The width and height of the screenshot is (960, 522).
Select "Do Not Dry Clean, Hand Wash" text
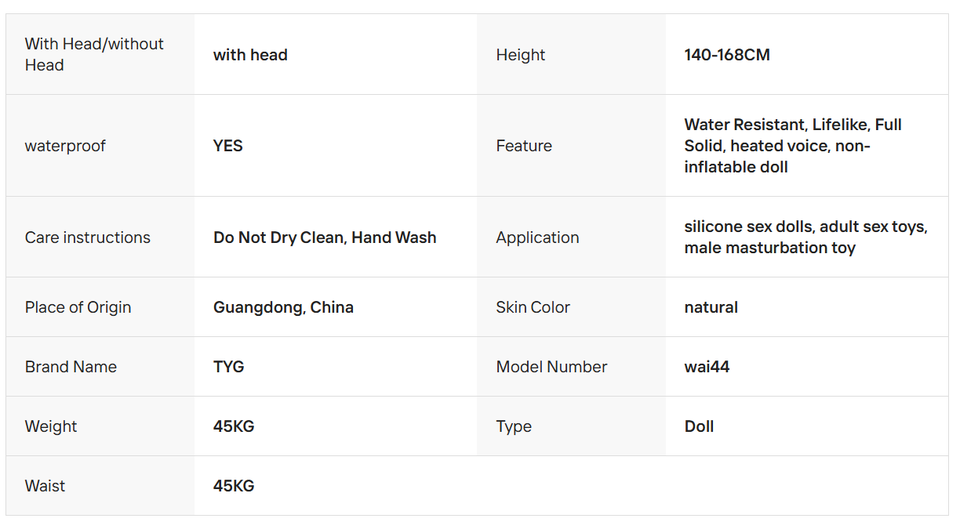pos(325,237)
